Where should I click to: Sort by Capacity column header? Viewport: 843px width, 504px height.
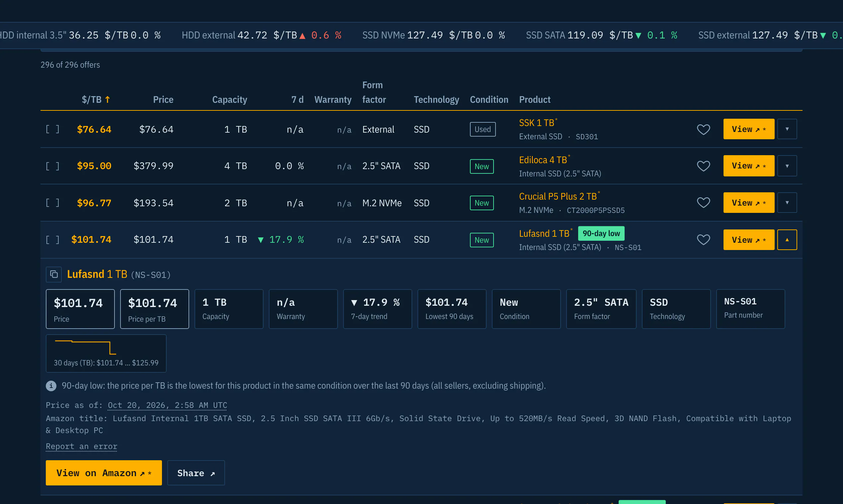(x=229, y=99)
